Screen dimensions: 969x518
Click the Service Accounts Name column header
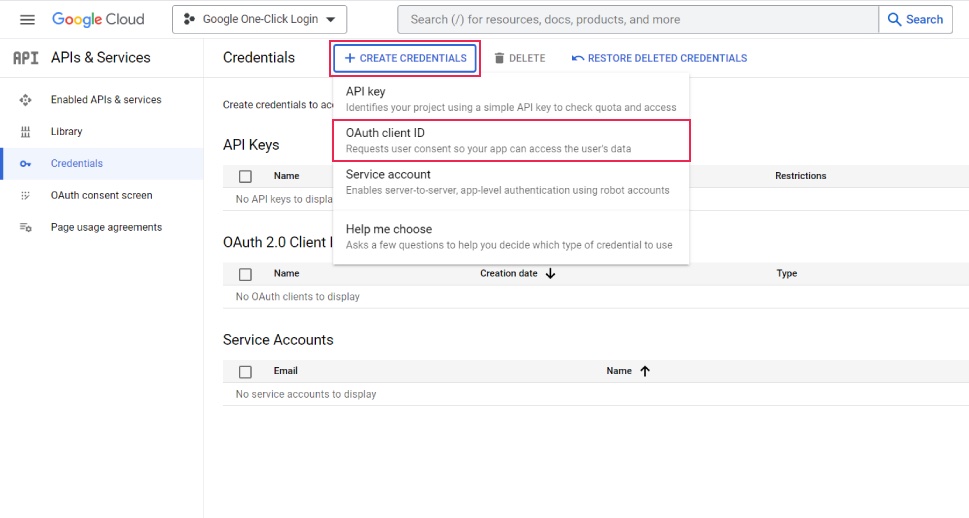coord(619,371)
